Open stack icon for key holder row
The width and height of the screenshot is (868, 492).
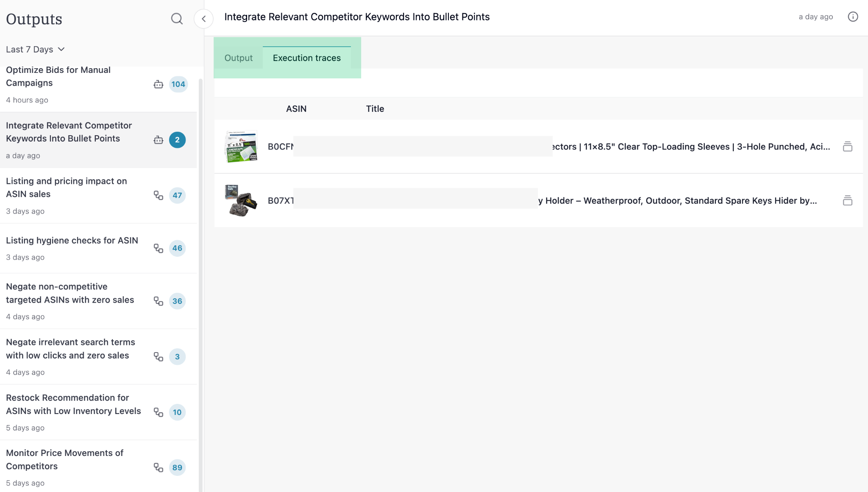pyautogui.click(x=847, y=200)
